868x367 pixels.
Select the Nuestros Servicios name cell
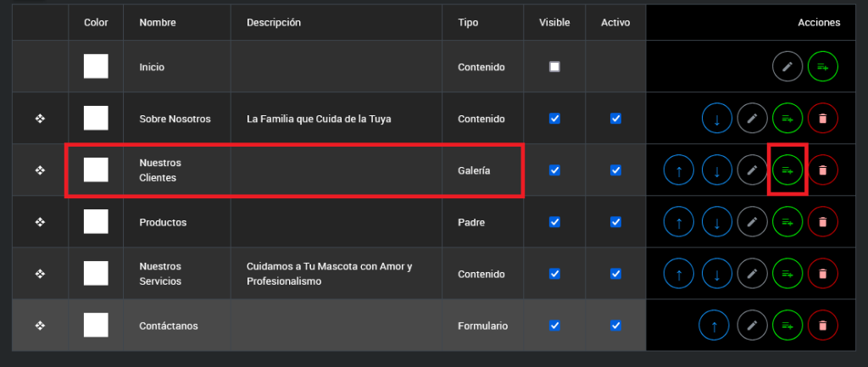(x=160, y=274)
